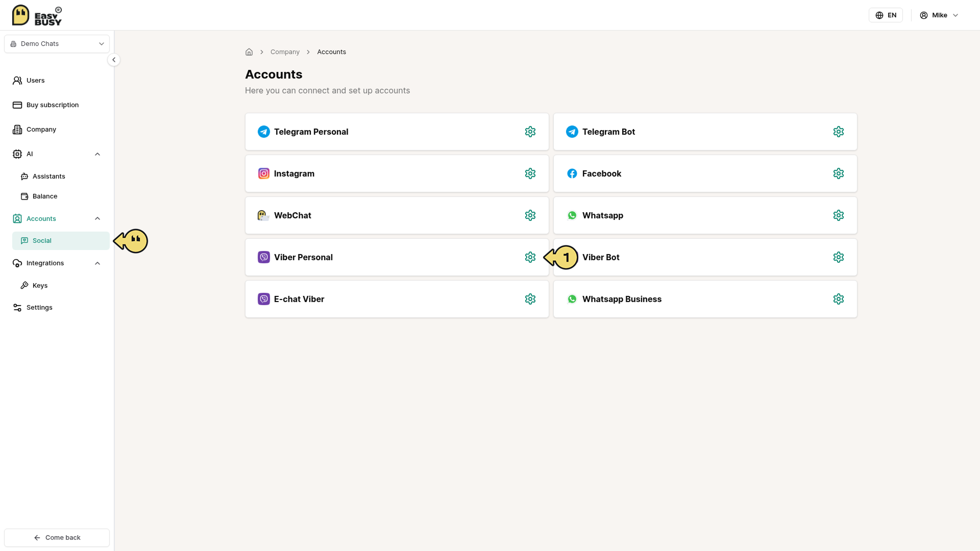Click the WebChat card title

point(292,215)
